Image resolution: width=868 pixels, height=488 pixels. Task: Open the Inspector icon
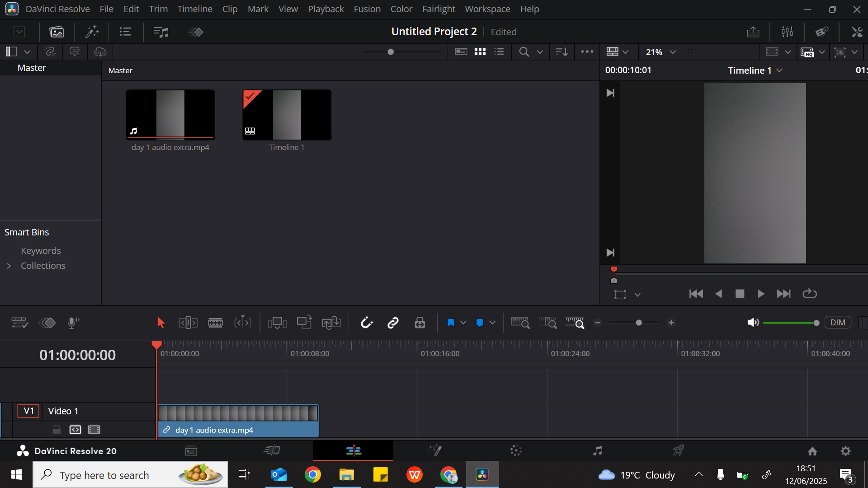857,32
